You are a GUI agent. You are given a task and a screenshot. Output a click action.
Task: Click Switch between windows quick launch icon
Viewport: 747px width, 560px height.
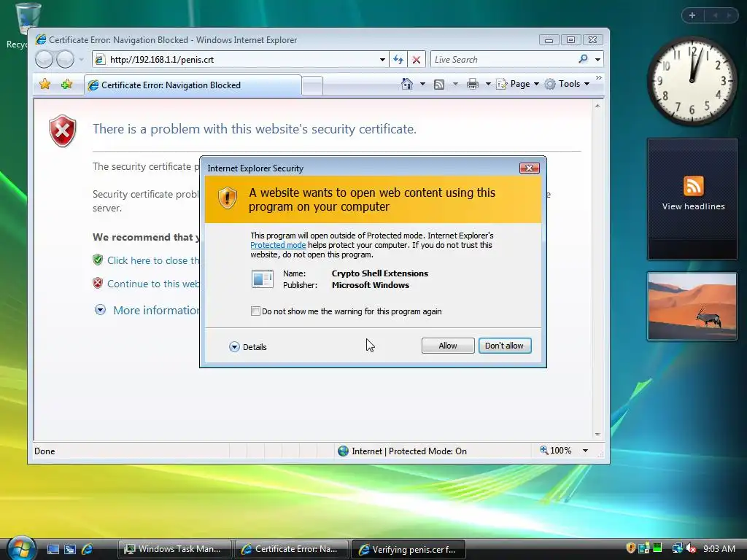point(70,549)
